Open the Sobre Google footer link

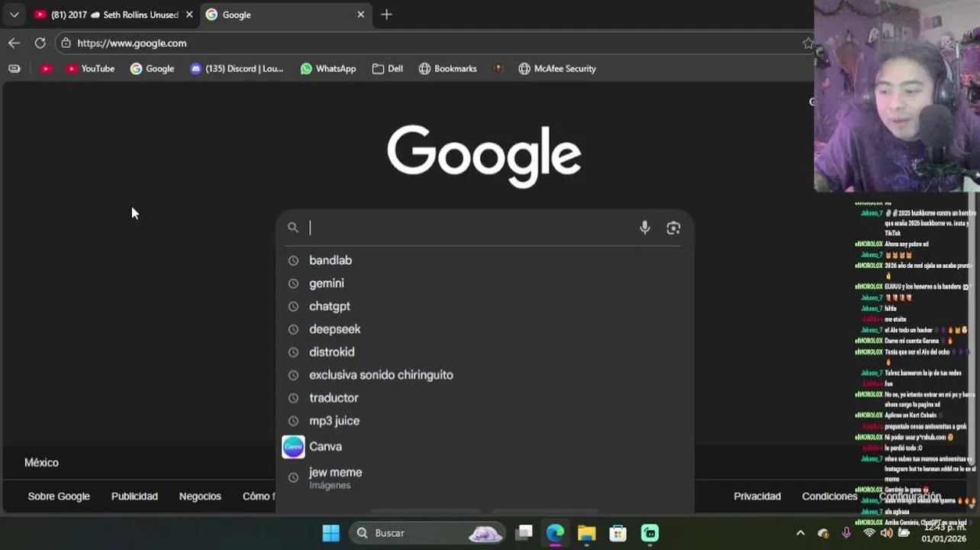point(59,497)
